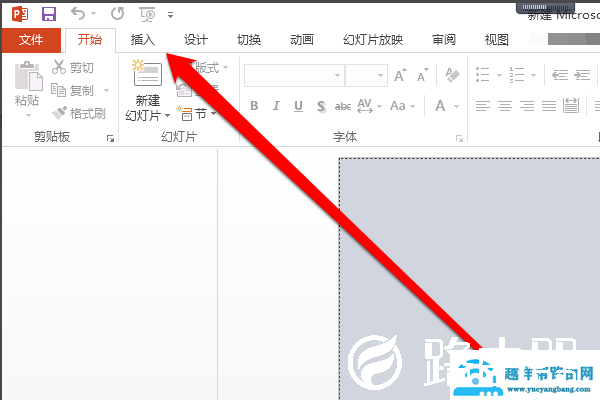Apply numbered list
Screen dimensions: 600x400
coord(517,75)
